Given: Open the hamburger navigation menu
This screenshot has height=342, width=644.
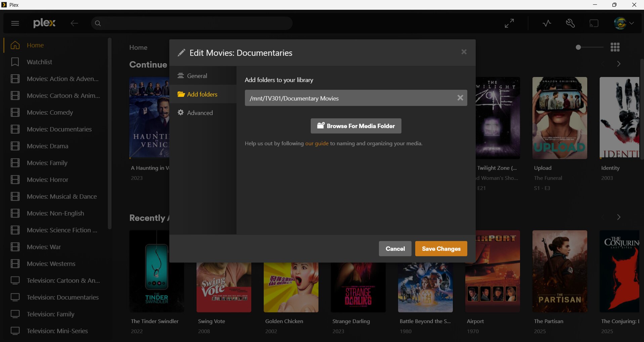Looking at the screenshot, I should [x=15, y=23].
